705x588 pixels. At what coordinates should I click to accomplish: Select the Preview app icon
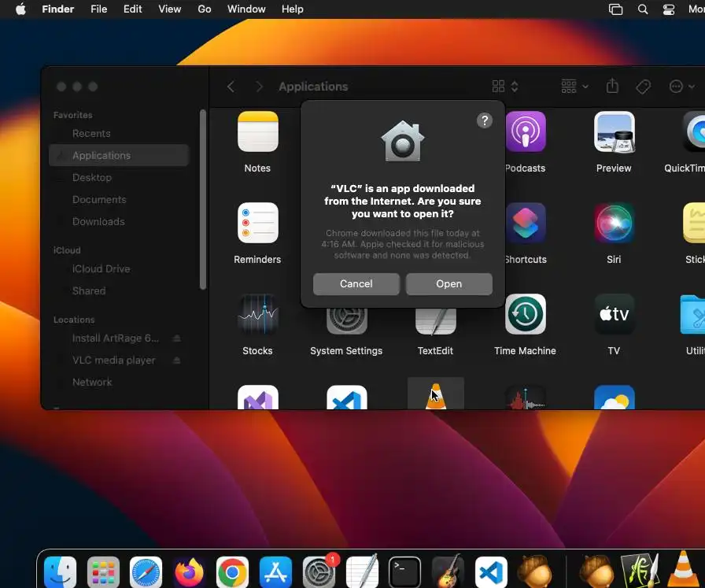coord(615,131)
